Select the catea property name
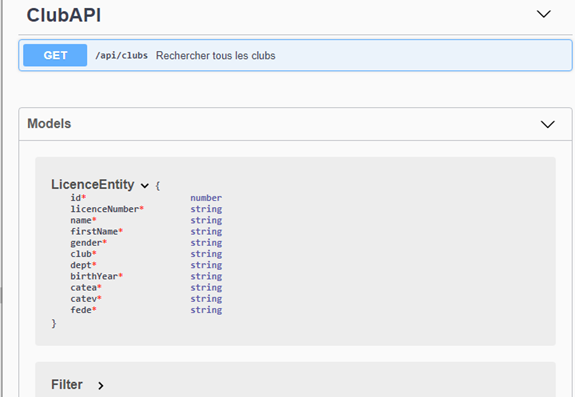Image resolution: width=575 pixels, height=397 pixels. (84, 288)
